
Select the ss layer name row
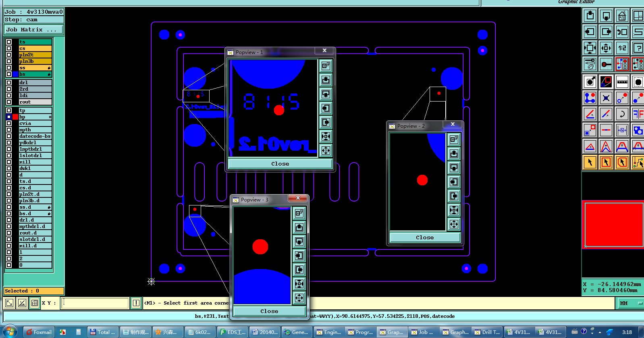pos(35,68)
